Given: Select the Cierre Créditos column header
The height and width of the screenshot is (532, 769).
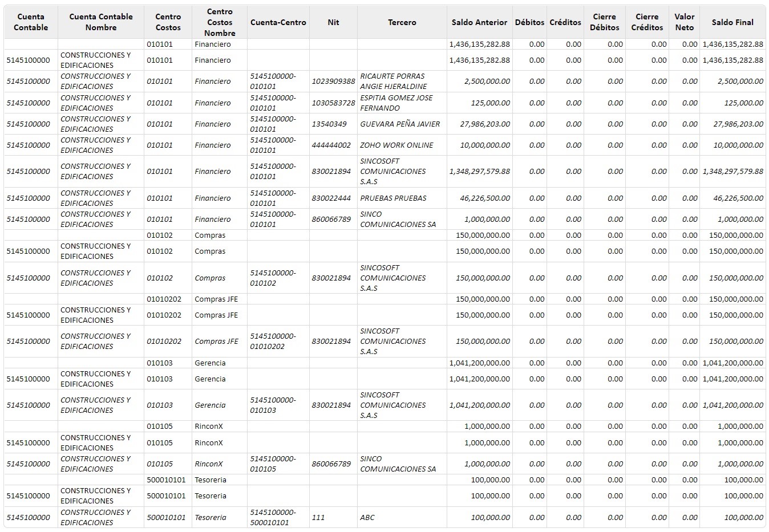Looking at the screenshot, I should point(647,22).
